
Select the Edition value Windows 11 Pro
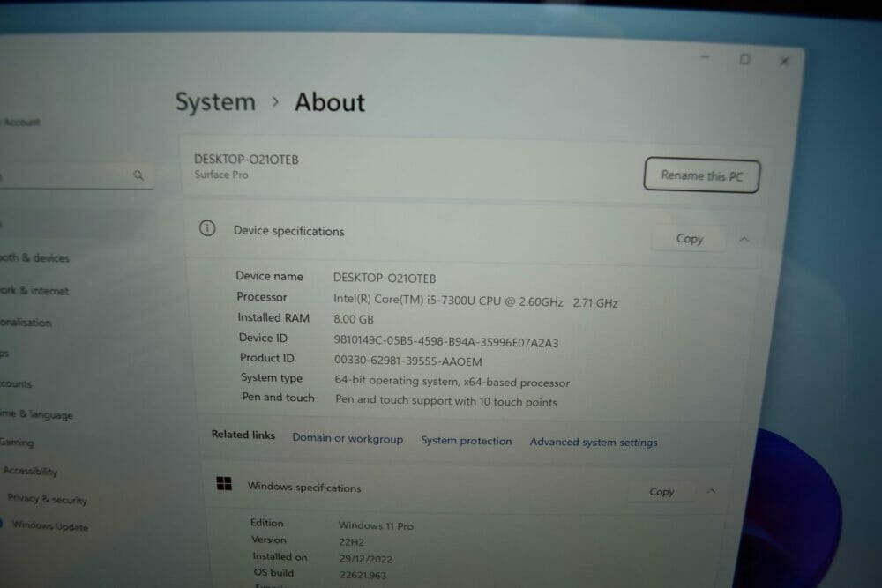click(376, 525)
